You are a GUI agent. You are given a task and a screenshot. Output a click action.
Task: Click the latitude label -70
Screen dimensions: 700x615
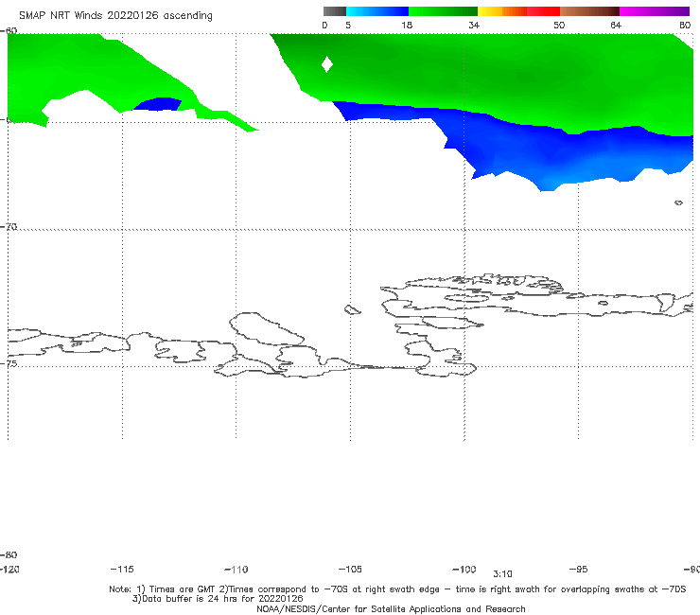click(9, 227)
